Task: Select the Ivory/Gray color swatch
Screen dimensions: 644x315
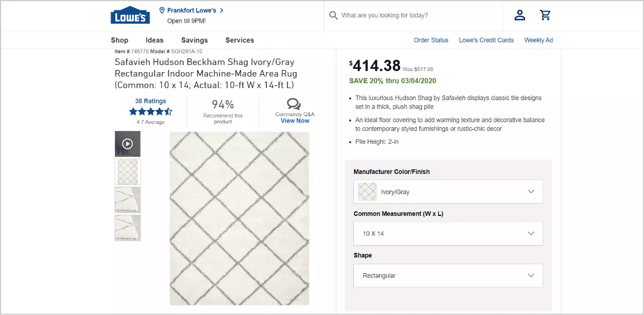Action: tap(367, 192)
